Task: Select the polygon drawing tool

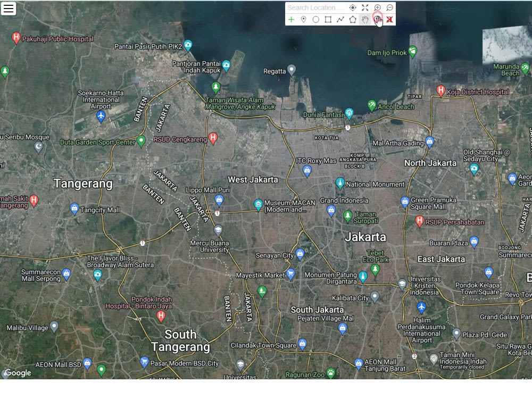Action: coord(353,20)
